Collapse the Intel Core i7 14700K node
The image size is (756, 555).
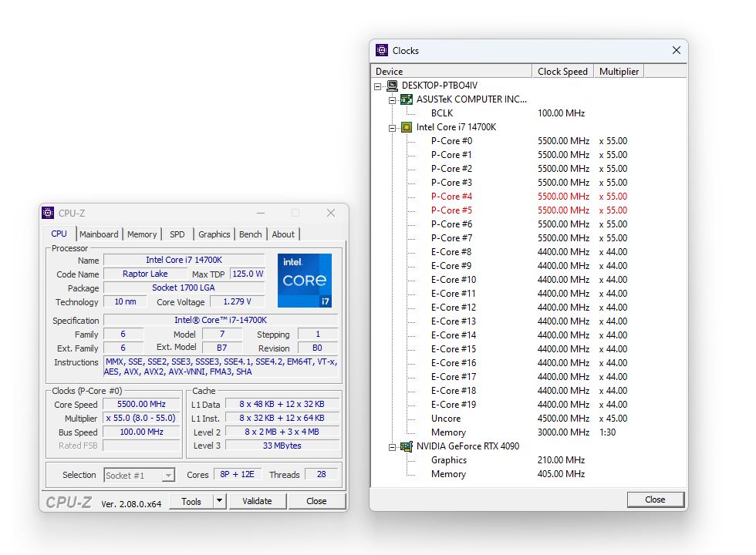coord(393,128)
